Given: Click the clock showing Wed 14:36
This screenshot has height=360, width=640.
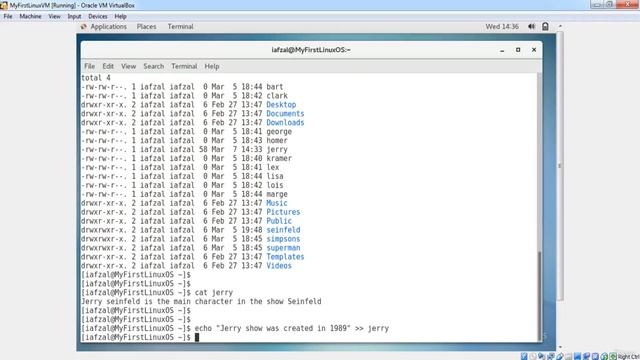Looking at the screenshot, I should point(502,27).
